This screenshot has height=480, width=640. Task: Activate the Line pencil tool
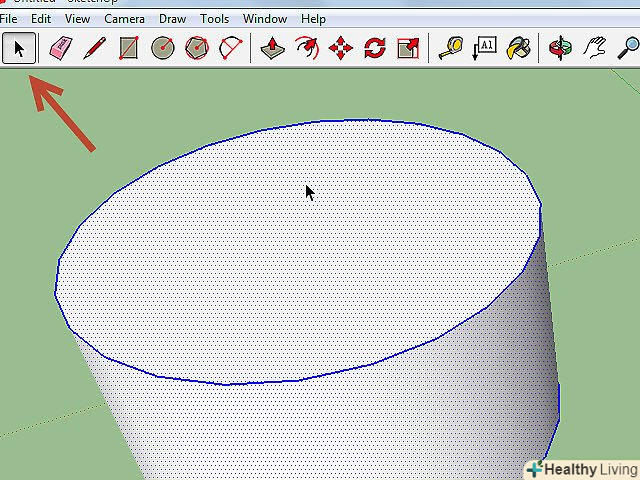click(95, 47)
